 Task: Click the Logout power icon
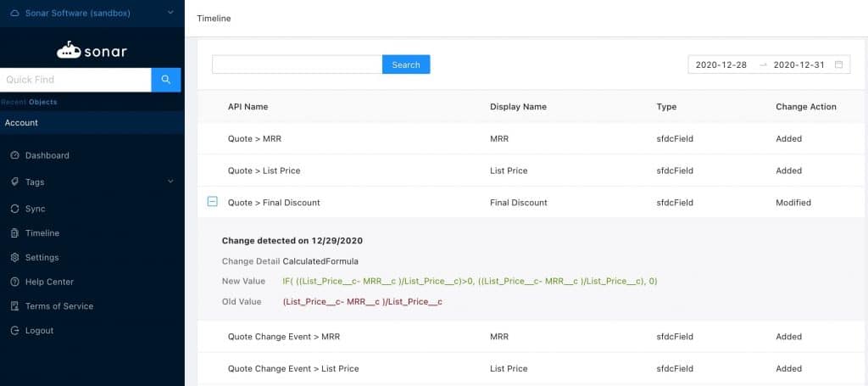click(x=15, y=331)
